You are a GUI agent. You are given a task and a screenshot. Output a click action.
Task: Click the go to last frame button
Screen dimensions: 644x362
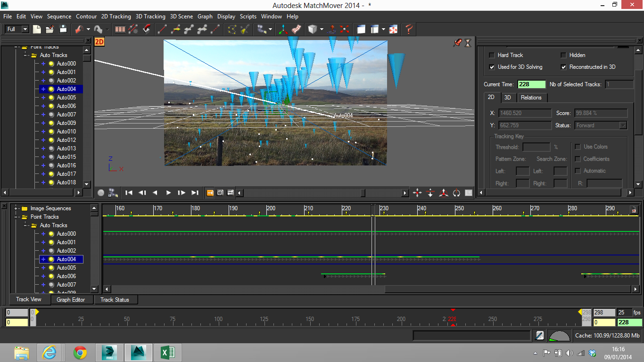[195, 193]
